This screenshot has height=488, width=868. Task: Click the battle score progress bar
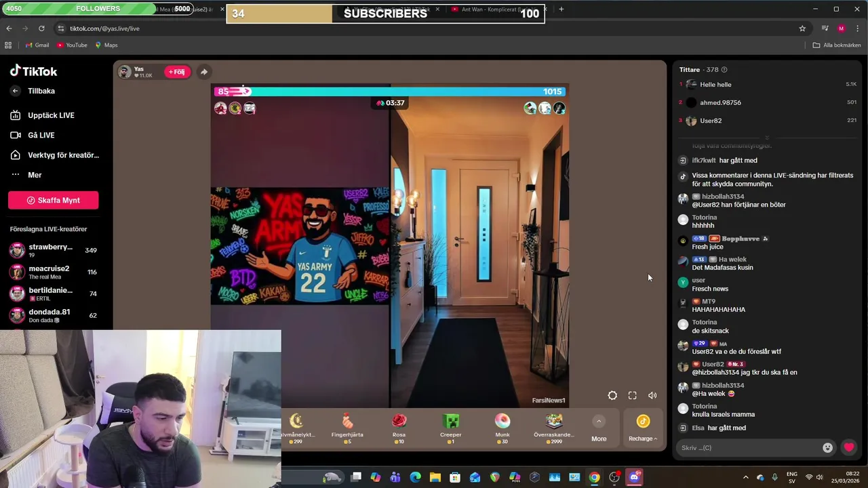390,91
